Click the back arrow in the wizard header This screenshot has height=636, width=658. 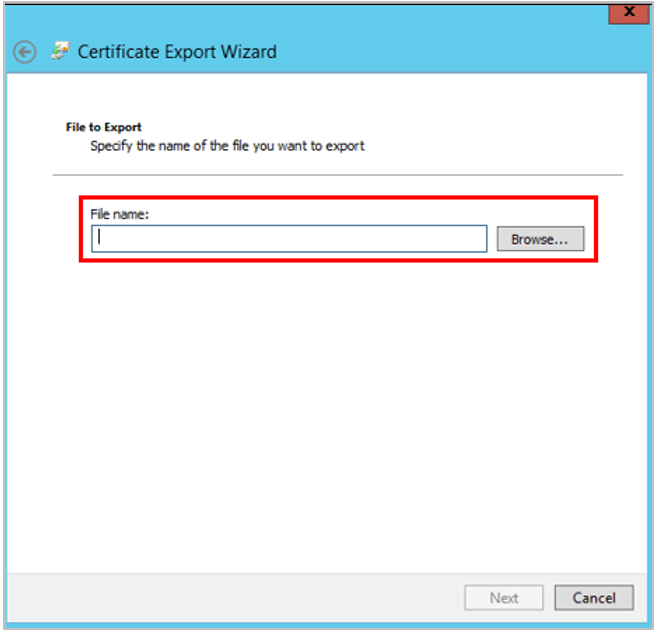[x=25, y=52]
